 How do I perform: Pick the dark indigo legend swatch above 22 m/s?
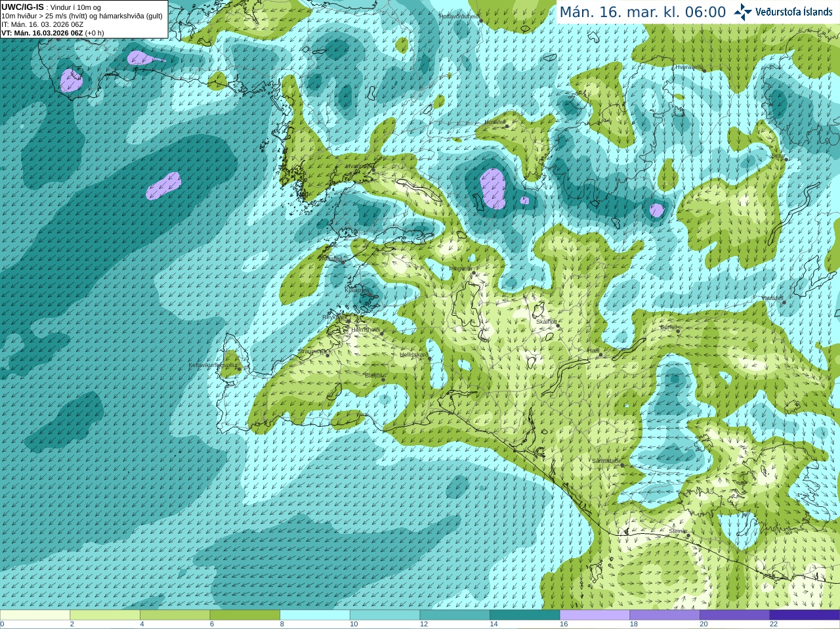pos(805,615)
